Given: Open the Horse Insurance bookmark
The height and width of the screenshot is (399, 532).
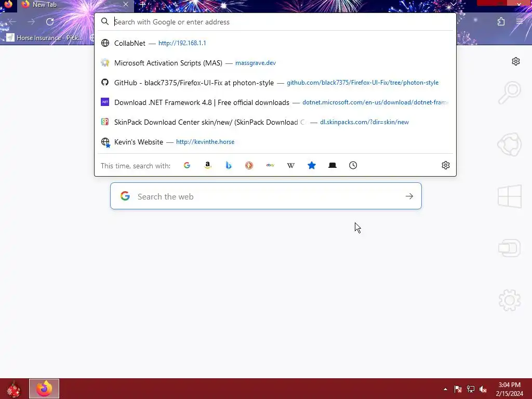Looking at the screenshot, I should click(45, 37).
